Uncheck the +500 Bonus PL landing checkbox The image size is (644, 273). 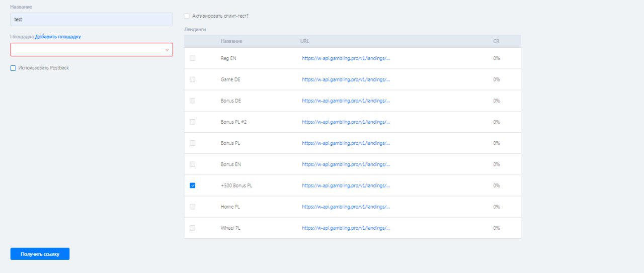tap(192, 186)
